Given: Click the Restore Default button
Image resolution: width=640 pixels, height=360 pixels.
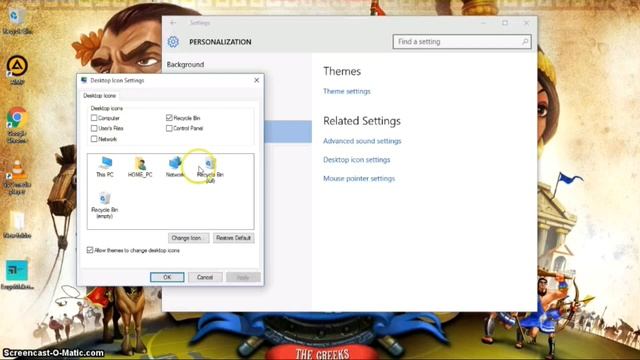Looking at the screenshot, I should 233,238.
